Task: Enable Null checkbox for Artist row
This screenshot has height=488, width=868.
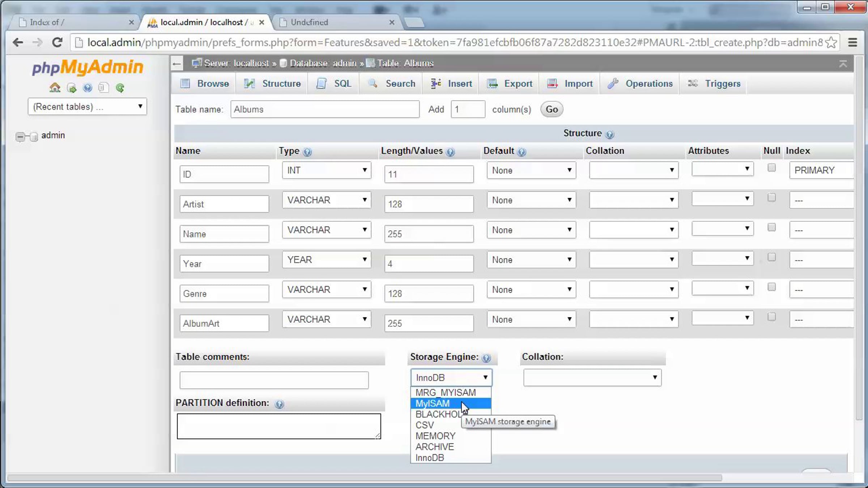Action: click(771, 197)
